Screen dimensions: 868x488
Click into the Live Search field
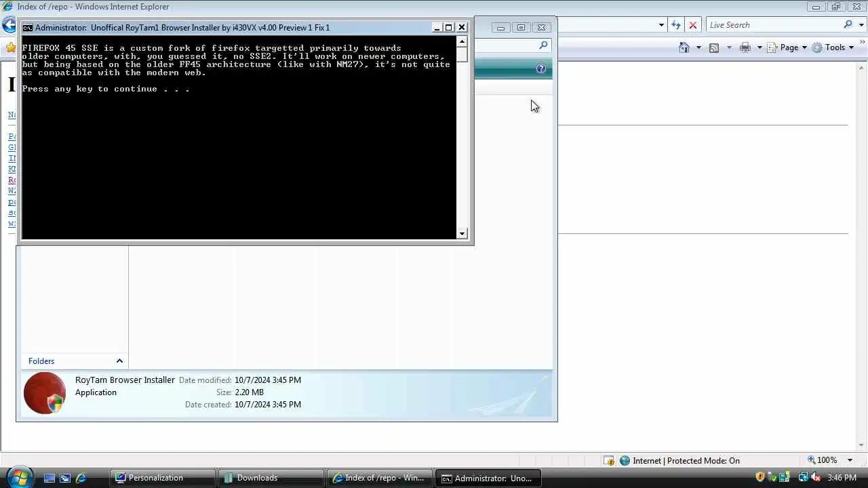click(773, 25)
